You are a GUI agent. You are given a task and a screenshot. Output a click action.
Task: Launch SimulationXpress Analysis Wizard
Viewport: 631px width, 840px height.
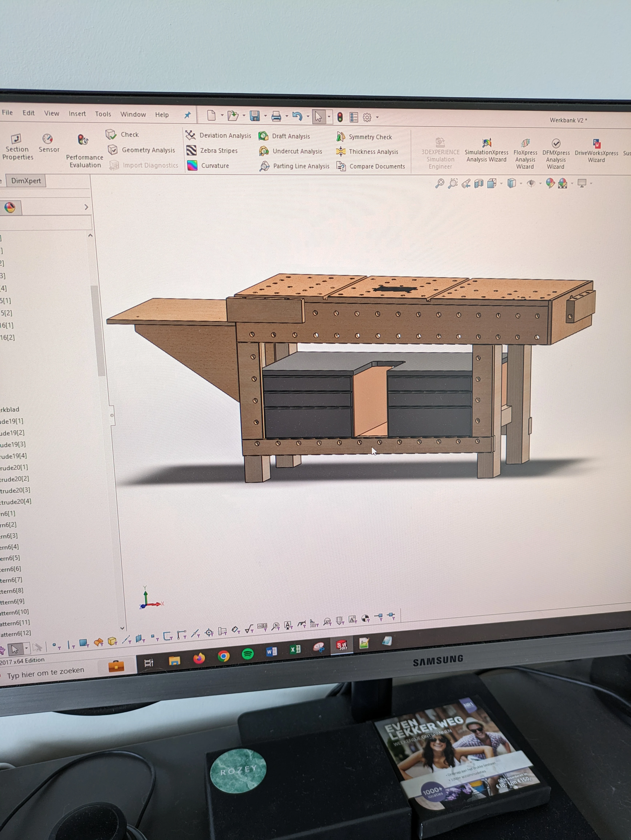point(486,151)
